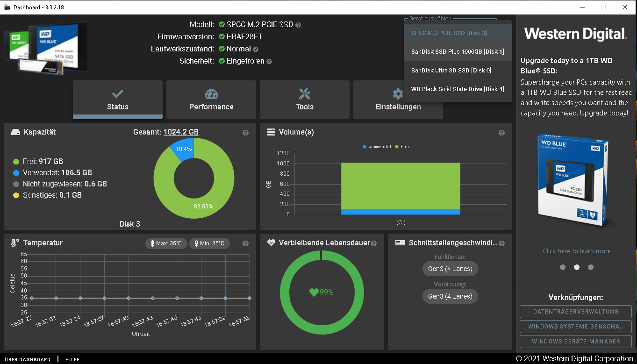
Task: Click help icon for Verbleibende Lebensdauer
Action: pos(373,243)
